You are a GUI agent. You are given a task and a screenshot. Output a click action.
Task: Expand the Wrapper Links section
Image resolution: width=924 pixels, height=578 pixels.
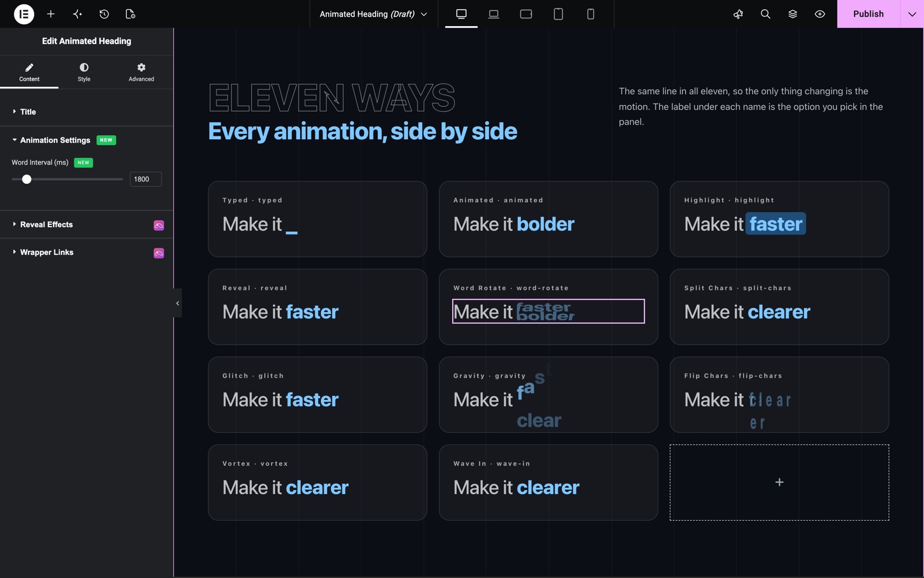click(87, 253)
